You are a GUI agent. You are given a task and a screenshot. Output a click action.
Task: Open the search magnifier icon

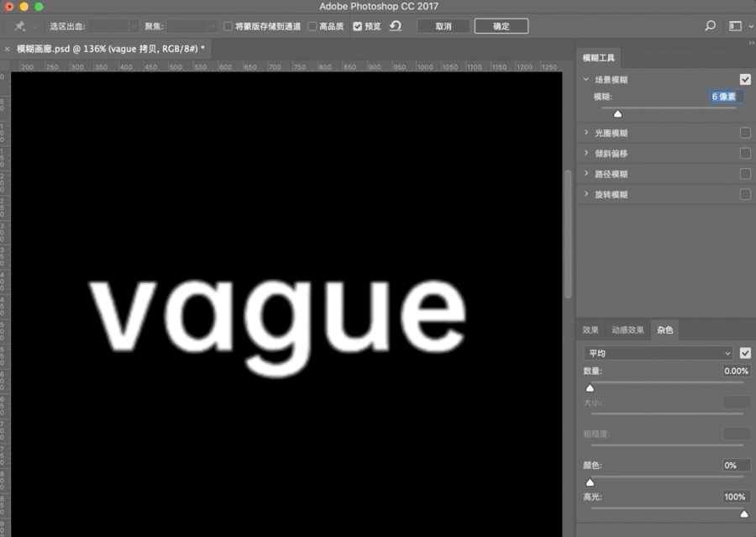710,26
